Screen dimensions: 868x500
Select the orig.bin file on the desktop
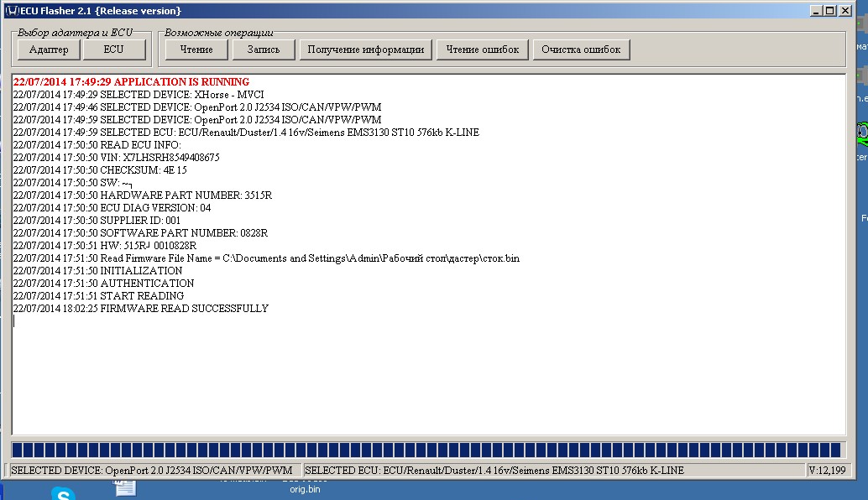point(305,489)
